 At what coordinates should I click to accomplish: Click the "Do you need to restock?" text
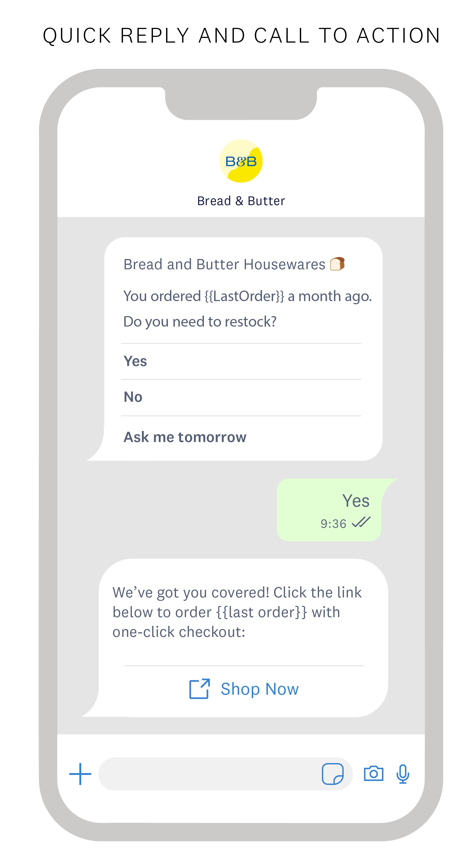(200, 321)
